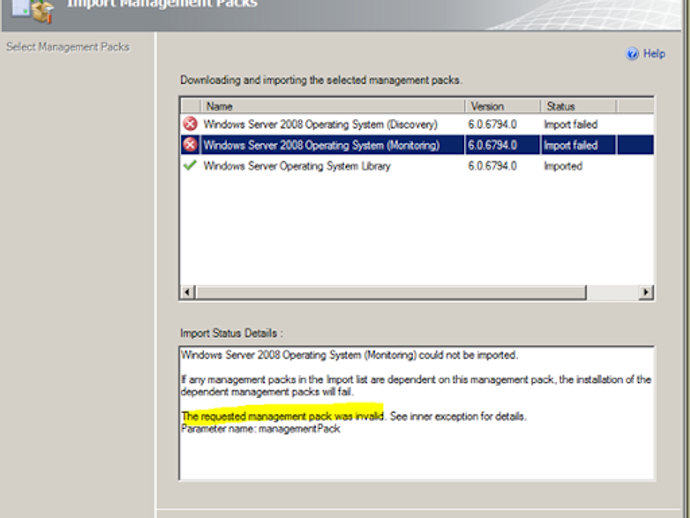Click red error icon for Monitoring pack

190,145
